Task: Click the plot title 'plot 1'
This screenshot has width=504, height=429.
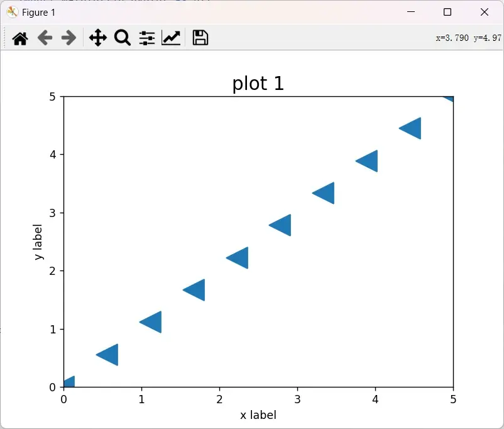Action: tap(258, 84)
